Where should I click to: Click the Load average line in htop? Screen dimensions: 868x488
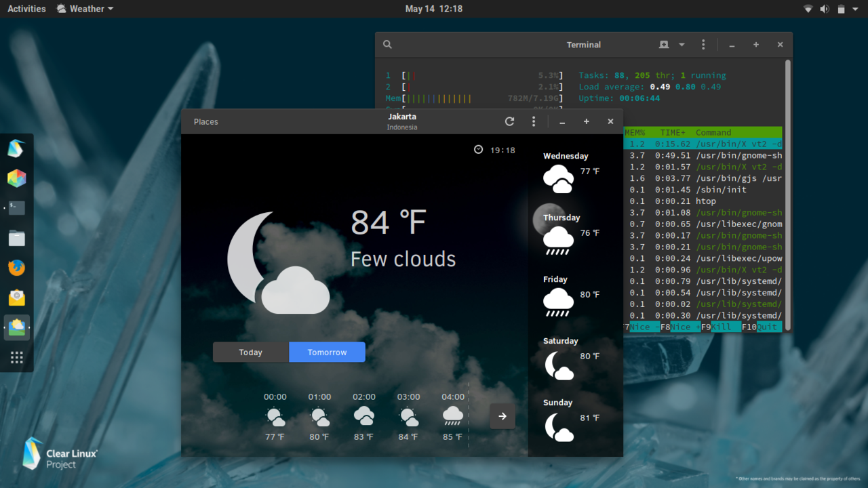(650, 87)
